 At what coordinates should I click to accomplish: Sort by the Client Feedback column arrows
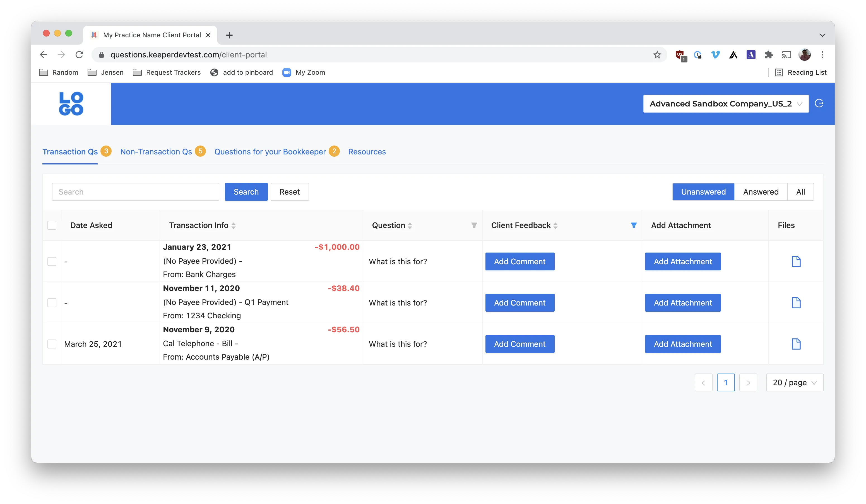pos(555,226)
